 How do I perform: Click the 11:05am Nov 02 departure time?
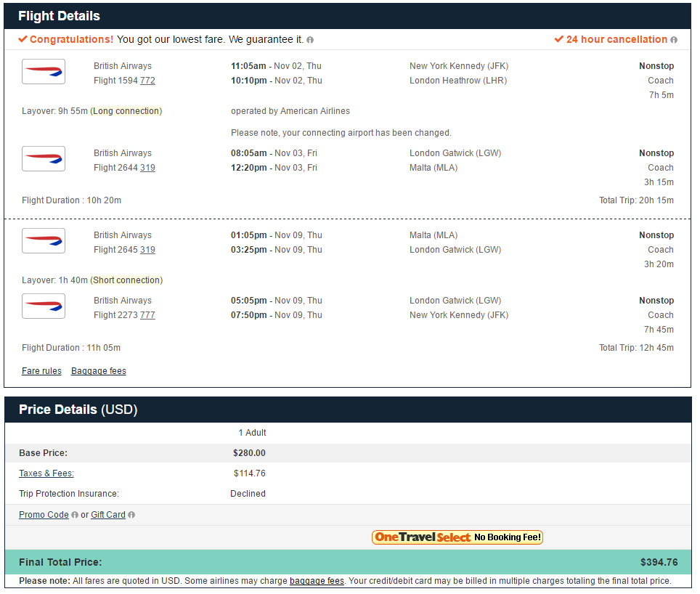276,65
